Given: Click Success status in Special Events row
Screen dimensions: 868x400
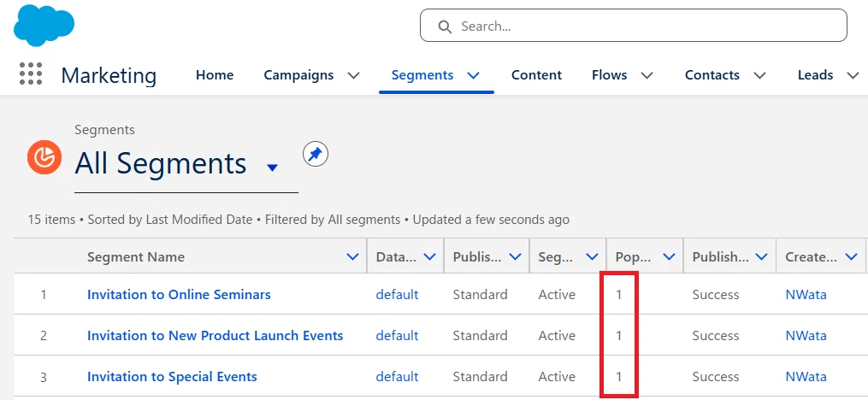Looking at the screenshot, I should point(716,377).
